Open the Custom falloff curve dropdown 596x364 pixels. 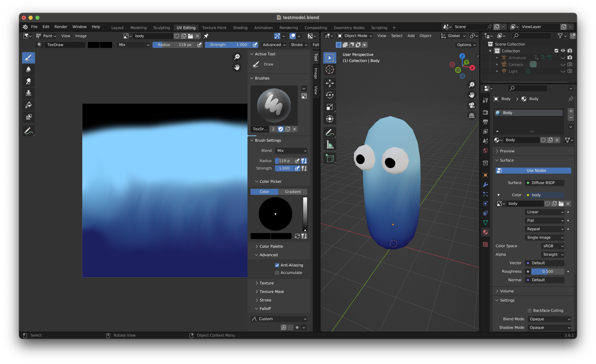[279, 319]
